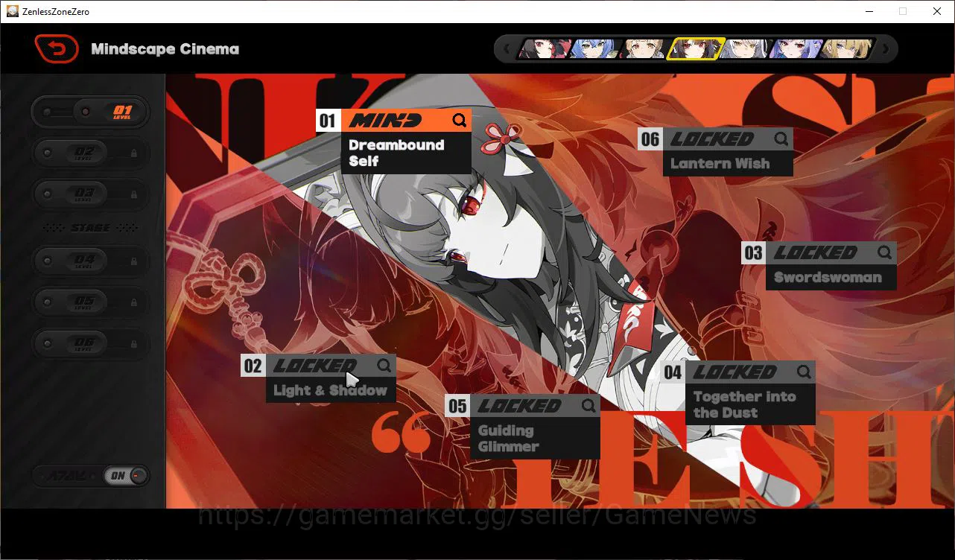The image size is (955, 560).
Task: Open magnifier on Guiding Glimmer card
Action: (x=588, y=406)
